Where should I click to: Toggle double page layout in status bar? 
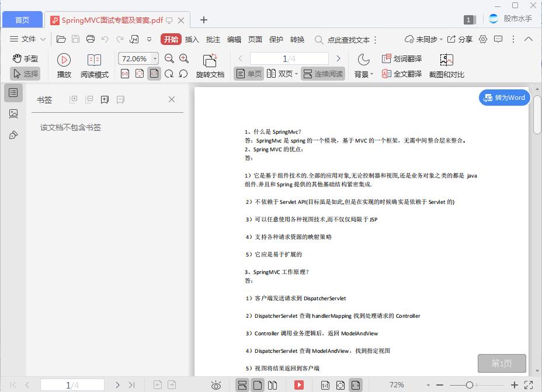pyautogui.click(x=272, y=385)
